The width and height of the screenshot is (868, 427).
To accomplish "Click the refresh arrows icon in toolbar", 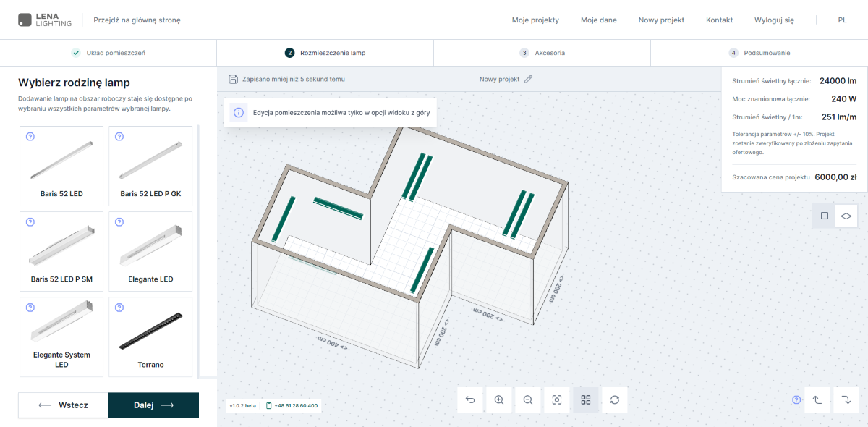I will [x=615, y=399].
